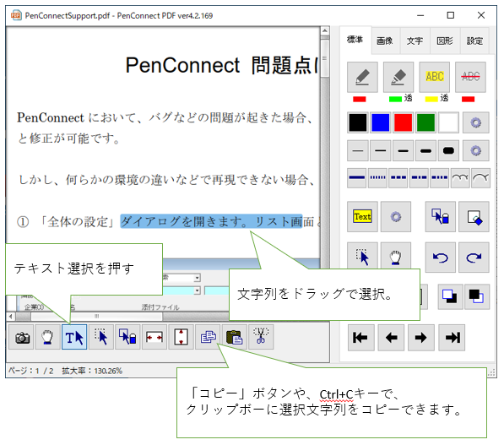Bring object to front
Screen dimensions: 504x445
[450, 296]
